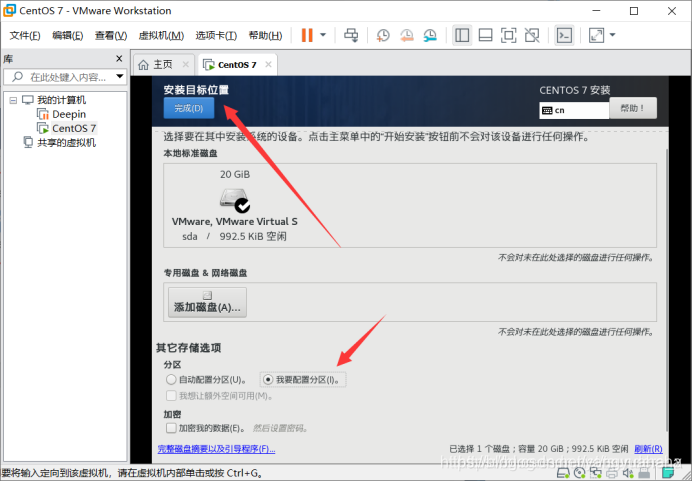Image resolution: width=692 pixels, height=481 pixels.
Task: Open the 编辑(E) menu
Action: coord(68,35)
